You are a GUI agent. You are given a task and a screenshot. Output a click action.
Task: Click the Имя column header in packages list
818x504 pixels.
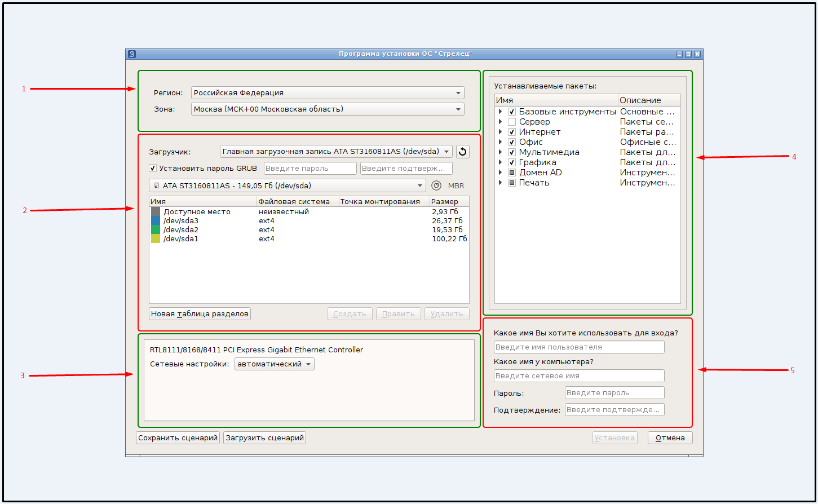point(556,100)
